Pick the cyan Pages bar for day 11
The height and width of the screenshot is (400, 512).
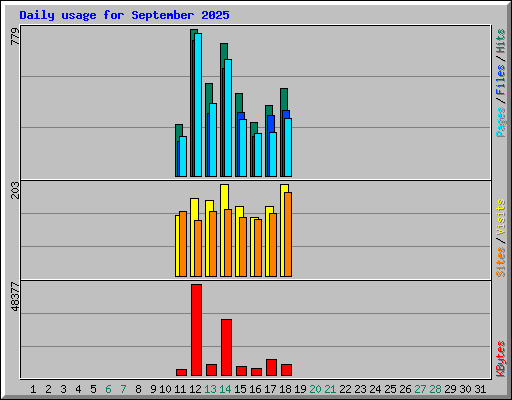click(183, 156)
